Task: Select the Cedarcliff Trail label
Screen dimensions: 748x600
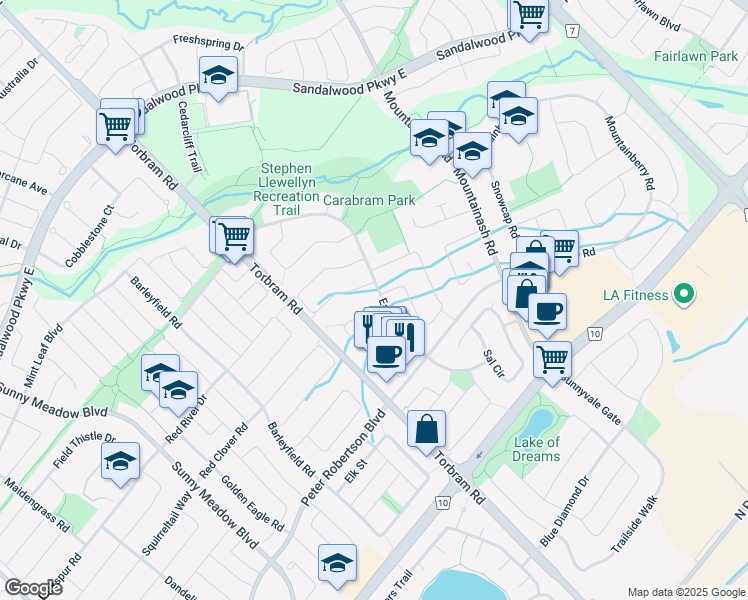Action: [x=190, y=136]
